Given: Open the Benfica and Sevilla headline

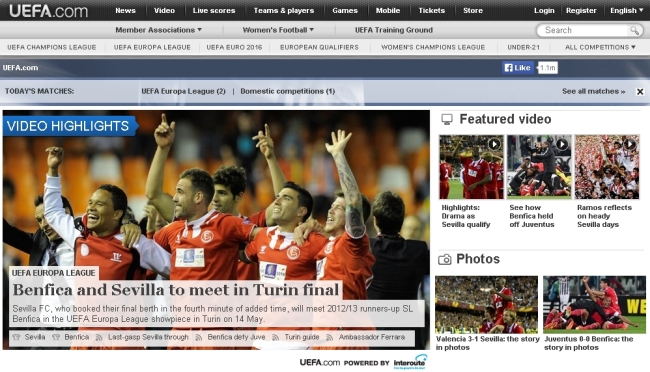Looking at the screenshot, I should click(x=176, y=290).
